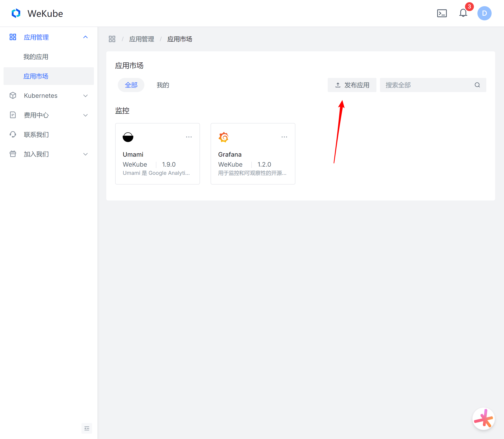
Task: Open notifications bell with 3 alerts
Action: pos(463,13)
